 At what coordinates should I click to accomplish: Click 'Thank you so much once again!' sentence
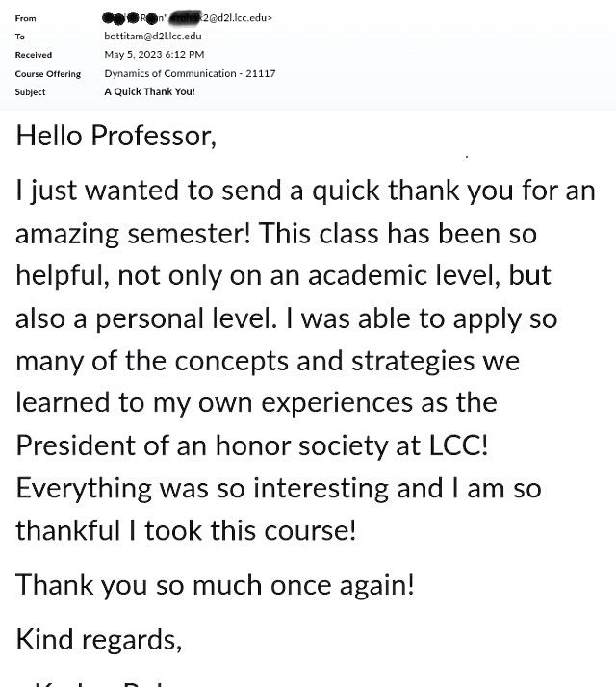pyautogui.click(x=215, y=584)
